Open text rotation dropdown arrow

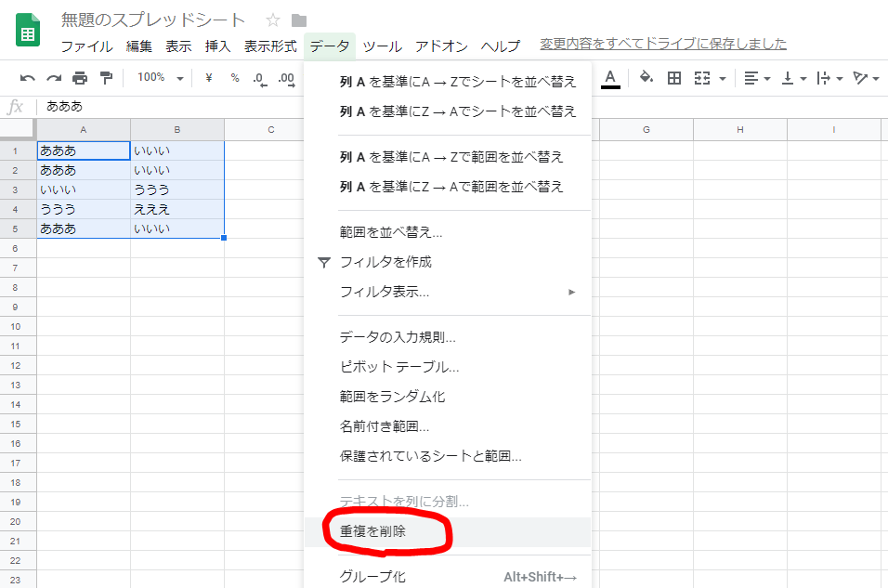(x=876, y=79)
